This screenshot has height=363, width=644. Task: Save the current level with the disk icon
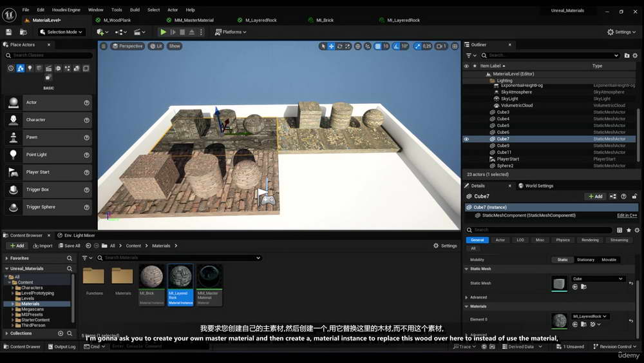tap(8, 32)
